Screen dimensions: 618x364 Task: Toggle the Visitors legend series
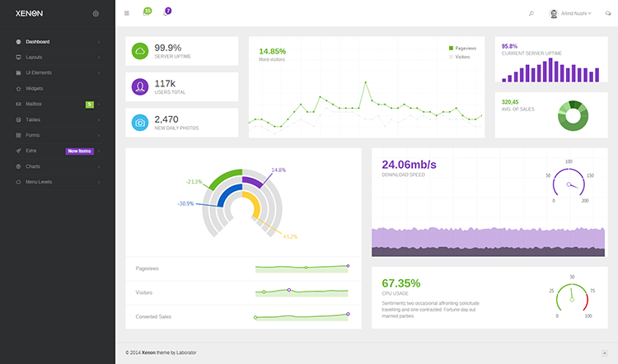(x=459, y=57)
